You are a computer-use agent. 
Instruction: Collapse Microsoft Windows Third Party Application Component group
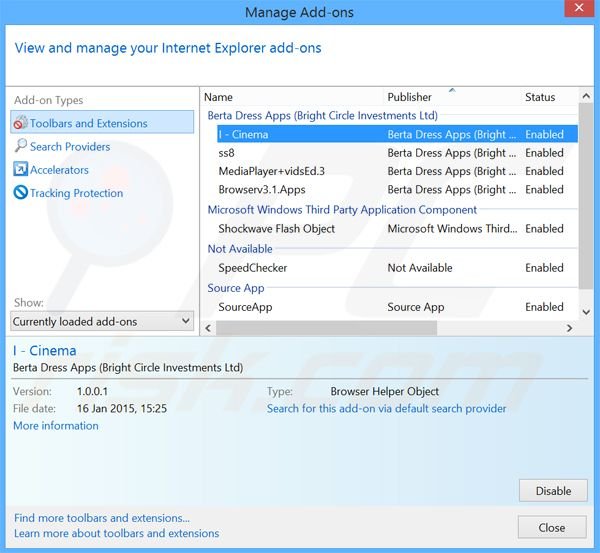(342, 210)
